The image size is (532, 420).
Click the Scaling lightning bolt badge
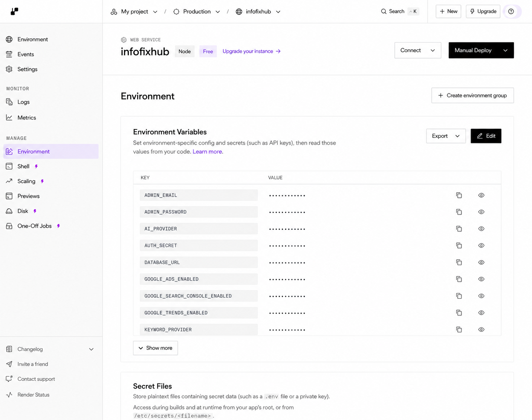[42, 181]
